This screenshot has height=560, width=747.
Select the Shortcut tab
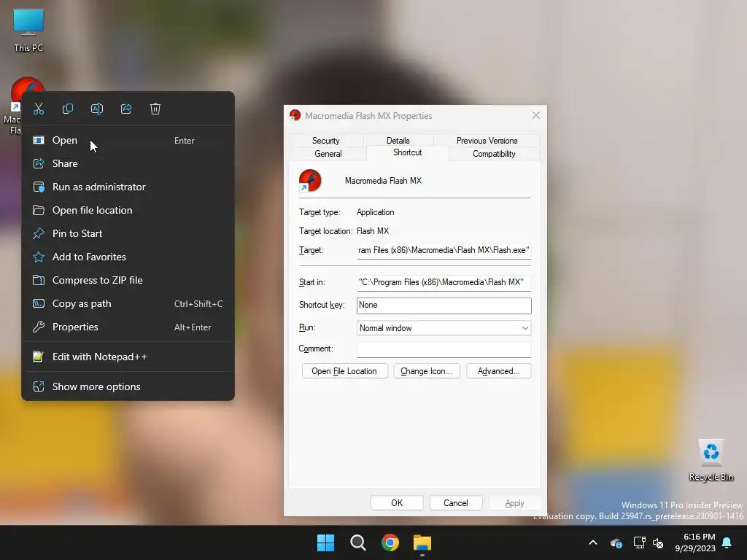pyautogui.click(x=407, y=153)
